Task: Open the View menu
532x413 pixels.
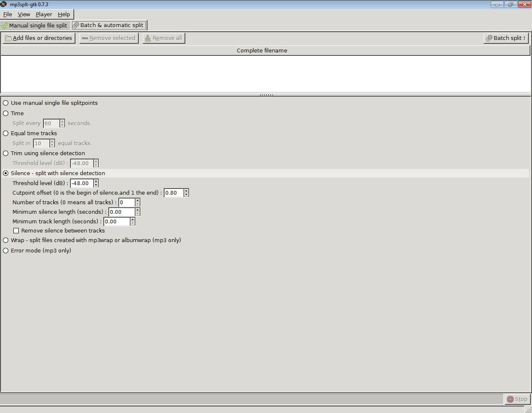Action: (24, 14)
